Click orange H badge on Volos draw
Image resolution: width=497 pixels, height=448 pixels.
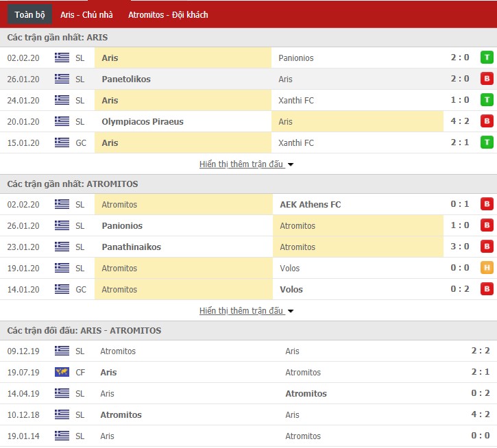point(487,268)
